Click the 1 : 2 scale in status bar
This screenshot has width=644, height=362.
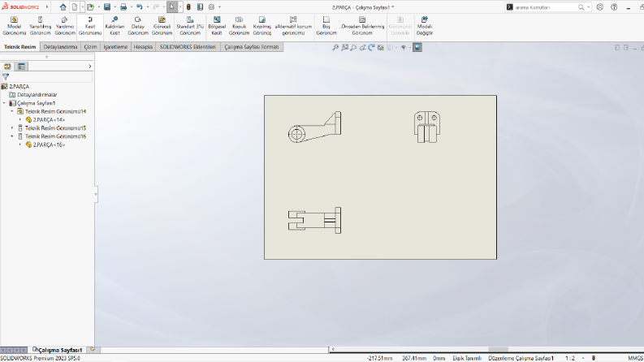[x=570, y=358]
